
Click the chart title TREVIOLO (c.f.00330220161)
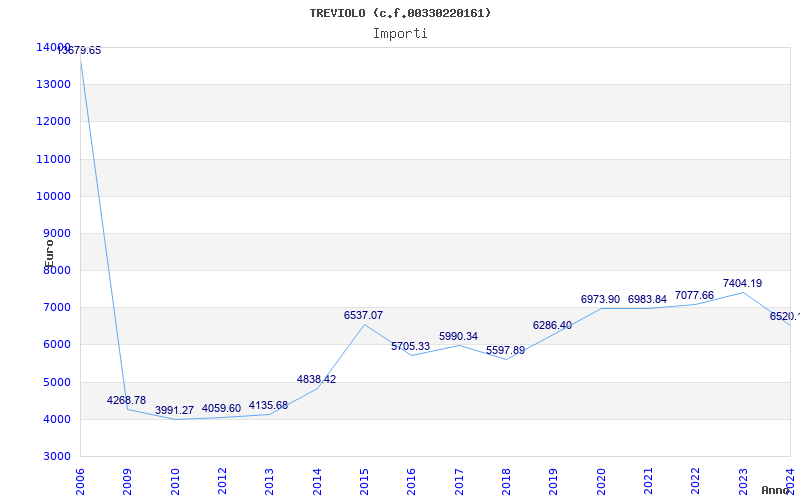(x=400, y=13)
